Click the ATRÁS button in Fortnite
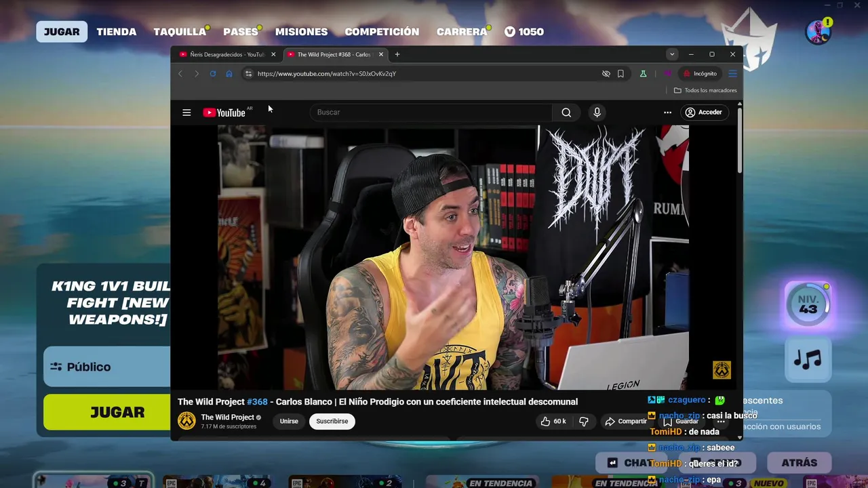The image size is (868, 488). [800, 463]
